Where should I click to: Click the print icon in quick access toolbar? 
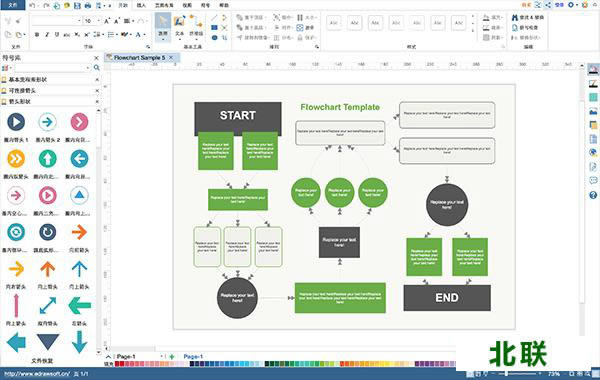point(88,5)
